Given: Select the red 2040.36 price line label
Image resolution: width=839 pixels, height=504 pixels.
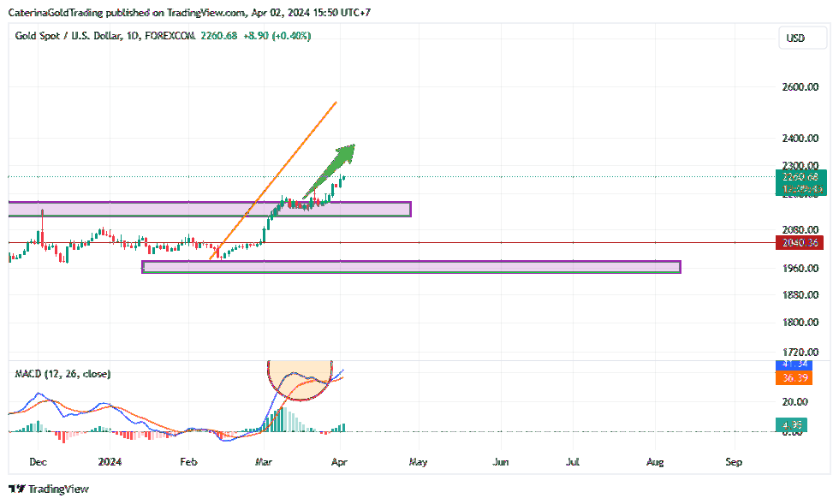Looking at the screenshot, I should tap(800, 242).
